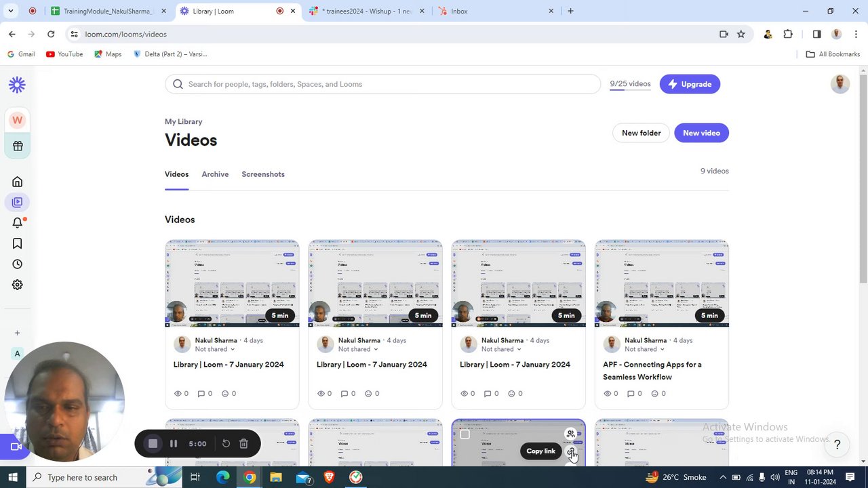
Task: Open the Chrome three-dot menu
Action: (x=856, y=34)
